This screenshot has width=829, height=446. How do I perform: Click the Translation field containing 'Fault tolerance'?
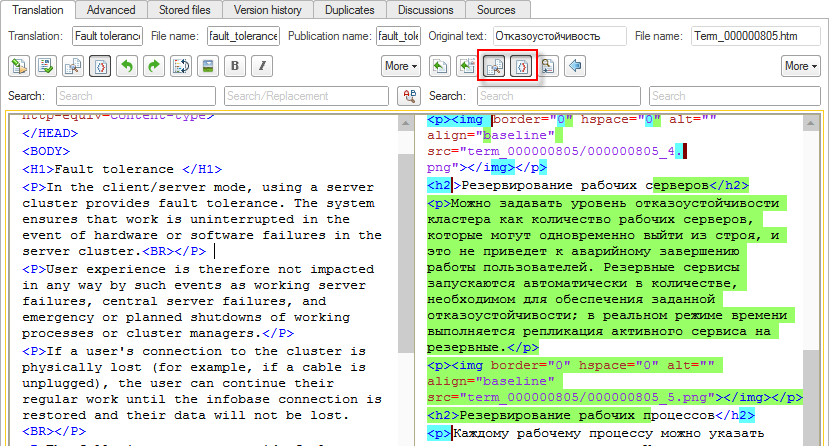point(107,36)
